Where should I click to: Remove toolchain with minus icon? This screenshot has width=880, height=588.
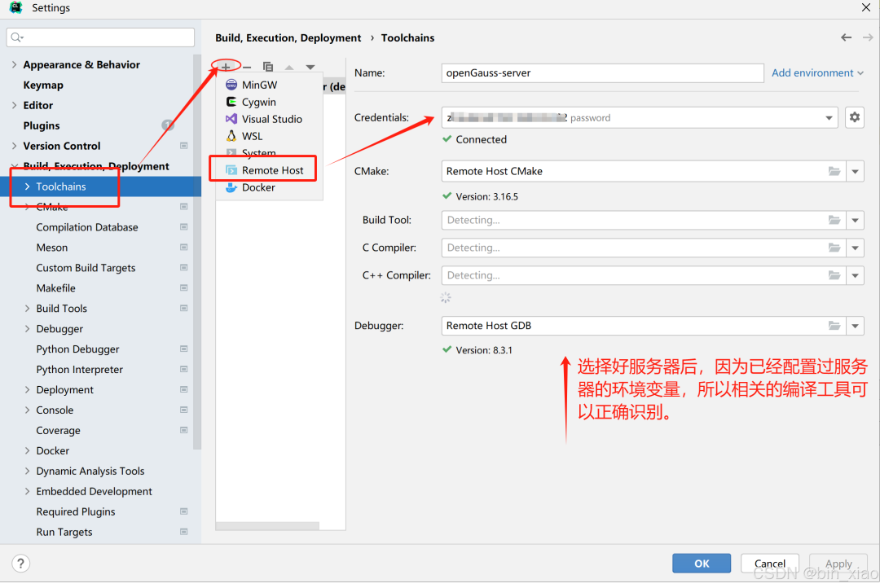[x=247, y=67]
